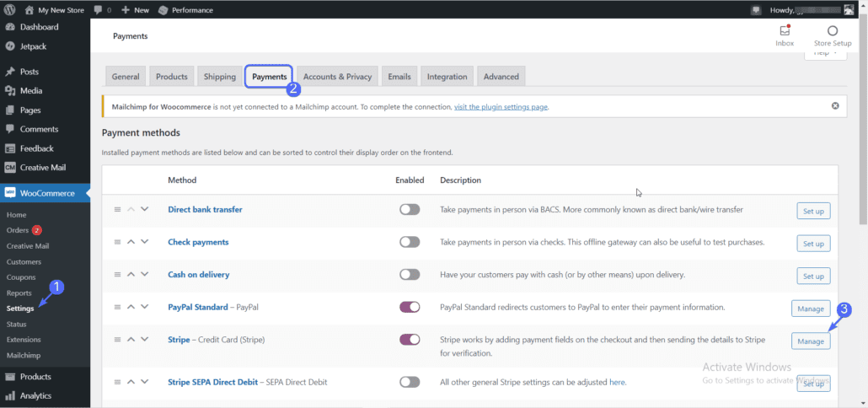This screenshot has height=408, width=868.
Task: Switch to the Products tab
Action: 172,77
